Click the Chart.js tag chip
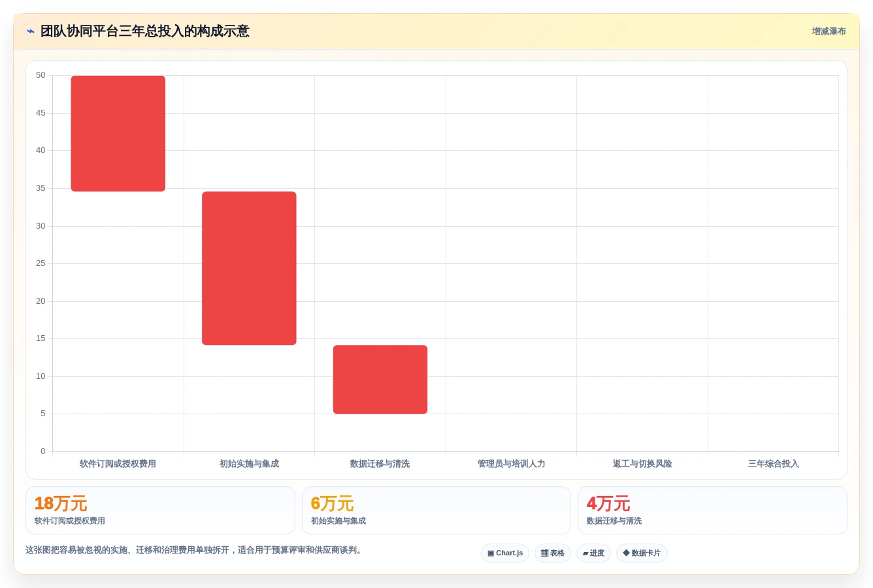The height and width of the screenshot is (588, 873). 505,553
